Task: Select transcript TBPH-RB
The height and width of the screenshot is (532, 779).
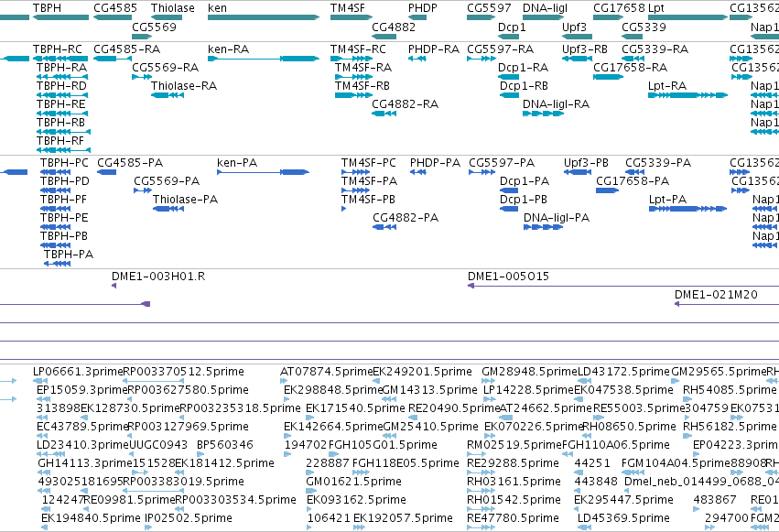Action: [60, 123]
